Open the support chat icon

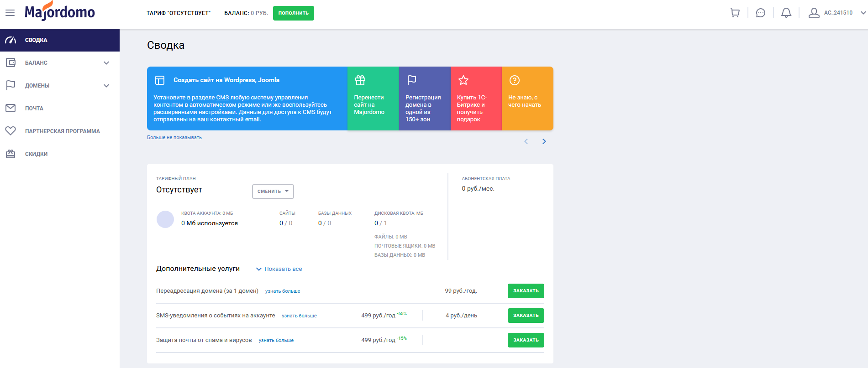(760, 13)
